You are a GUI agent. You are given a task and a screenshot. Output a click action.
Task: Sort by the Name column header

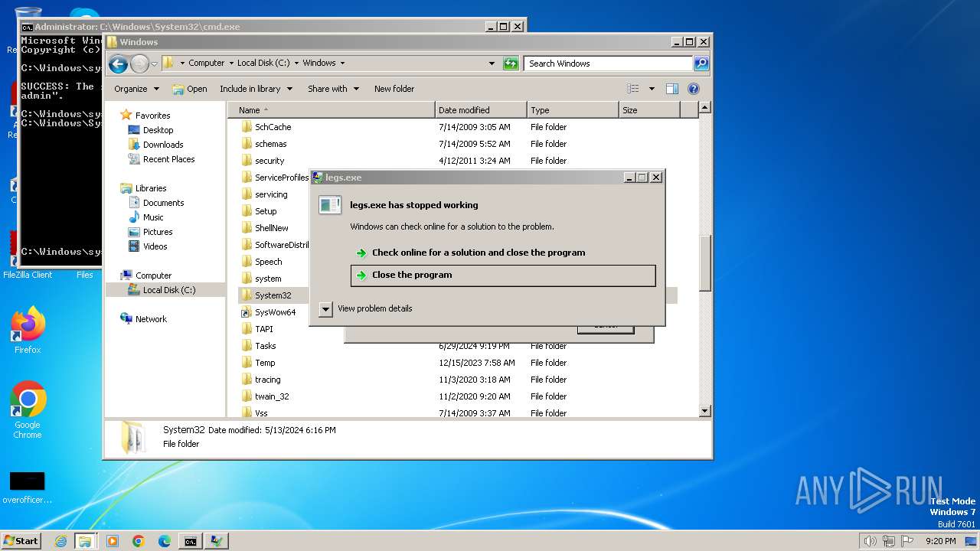click(331, 110)
